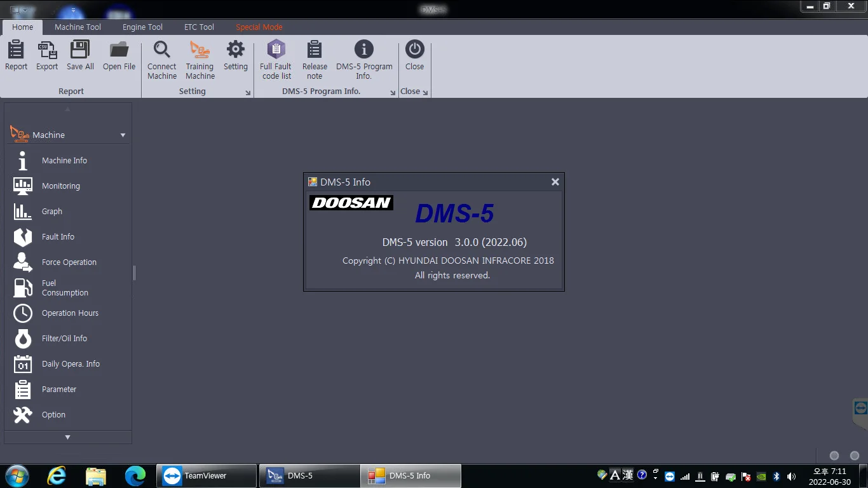
Task: Close the DMS-5 Info dialog
Action: 555,182
